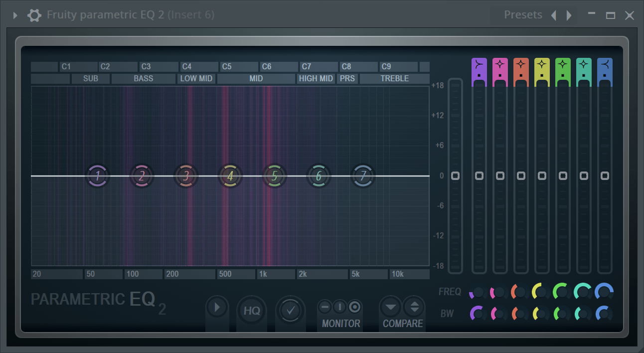
Task: Click the play arrow icon beside the EQ logo
Action: [x=217, y=307]
